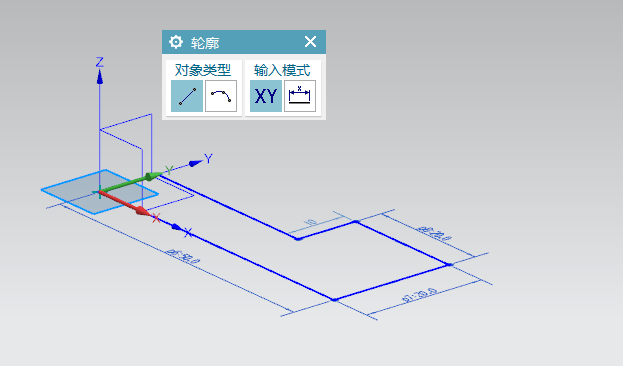
Task: Switch to parameter input mode icon
Action: tap(300, 96)
